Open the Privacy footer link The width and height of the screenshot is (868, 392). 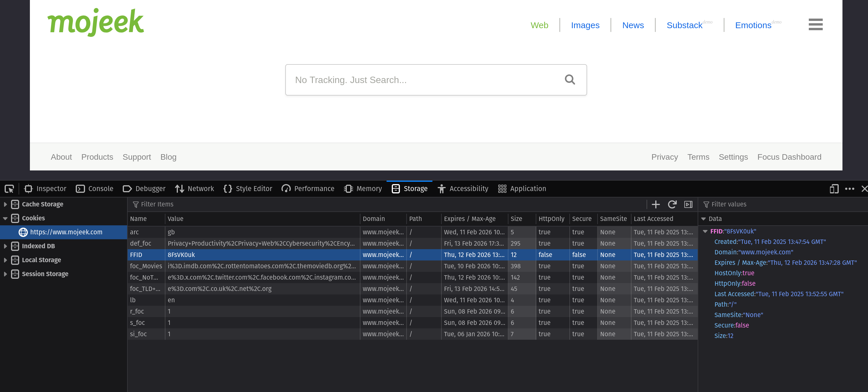pos(664,157)
